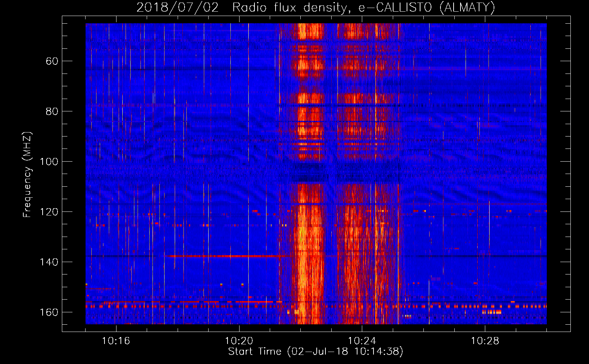The image size is (589, 364).
Task: Select the frequency axis label 60
Action: point(52,61)
